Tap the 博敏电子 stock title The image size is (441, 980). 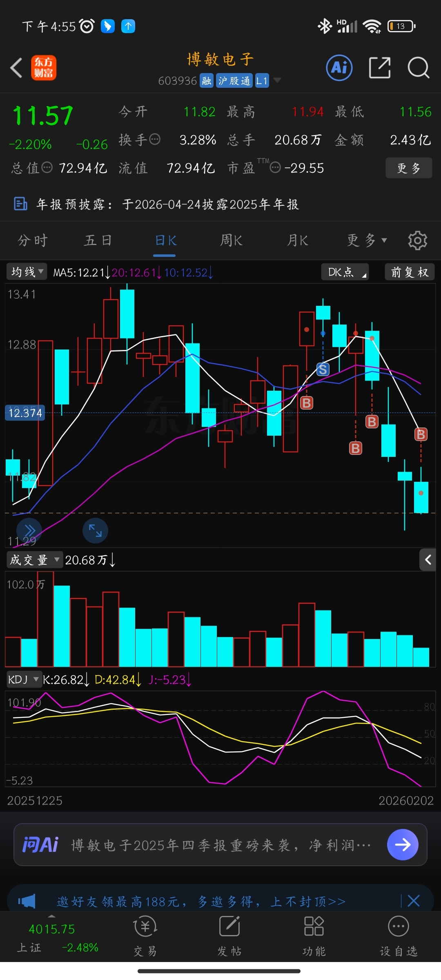coord(220,60)
